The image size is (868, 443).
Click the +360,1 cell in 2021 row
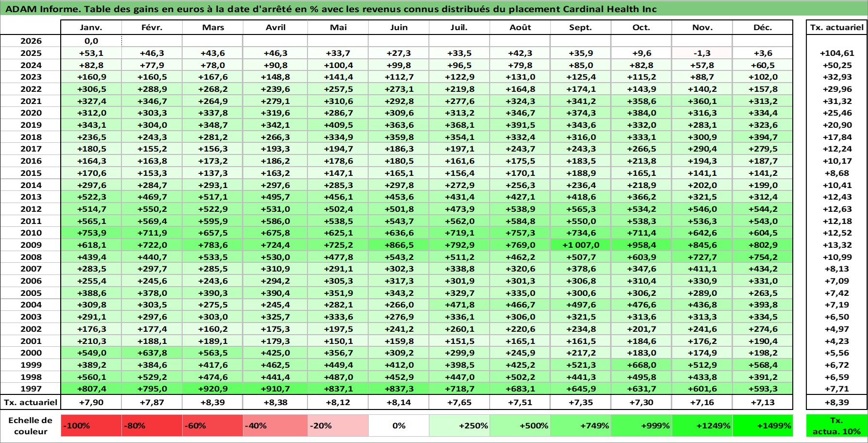702,101
